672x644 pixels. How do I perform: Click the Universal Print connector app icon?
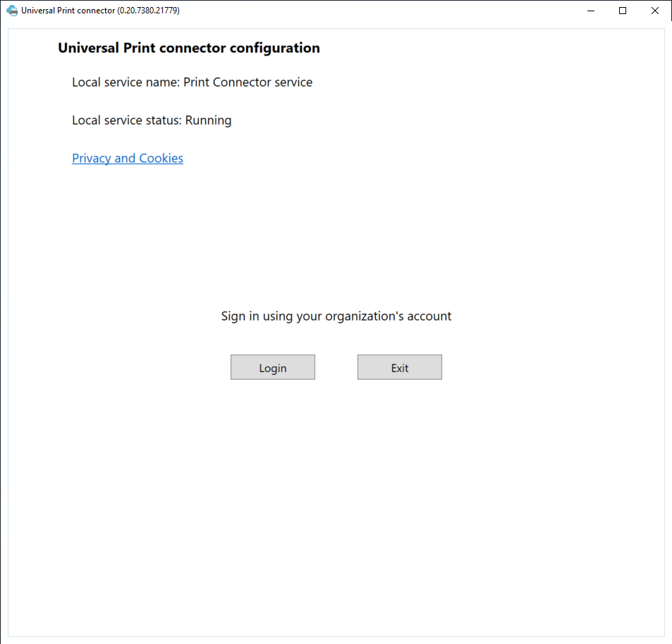[12, 11]
